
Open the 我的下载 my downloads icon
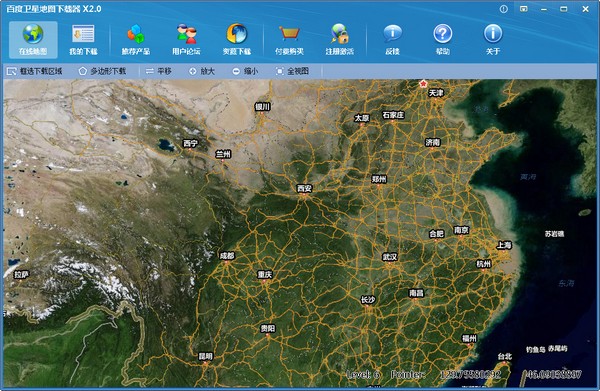83,40
